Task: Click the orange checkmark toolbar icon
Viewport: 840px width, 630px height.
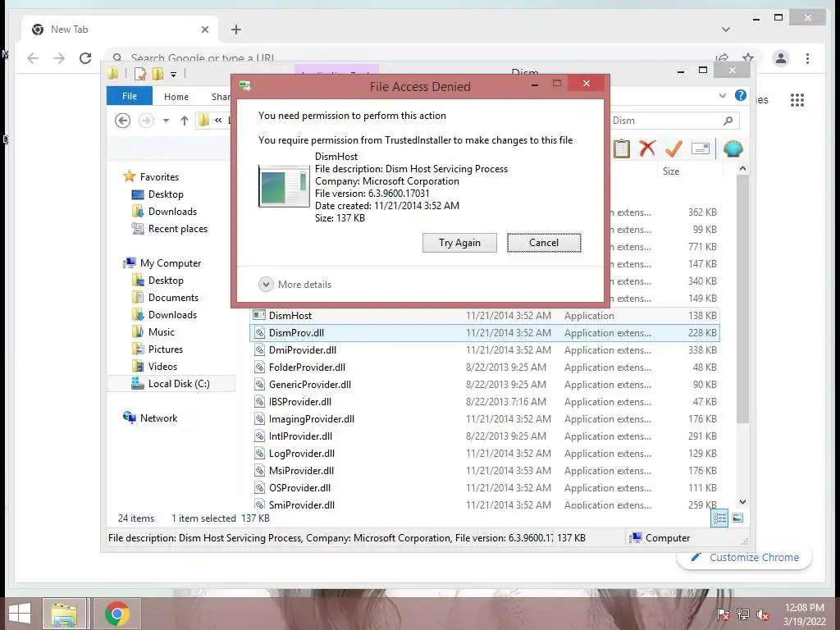Action: [673, 148]
